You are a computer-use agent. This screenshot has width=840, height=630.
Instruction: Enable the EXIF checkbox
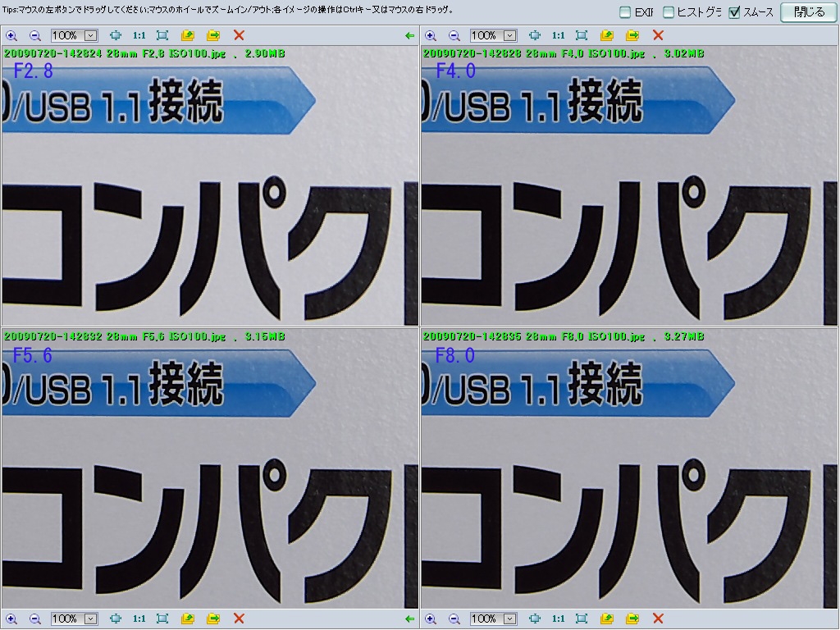point(624,11)
